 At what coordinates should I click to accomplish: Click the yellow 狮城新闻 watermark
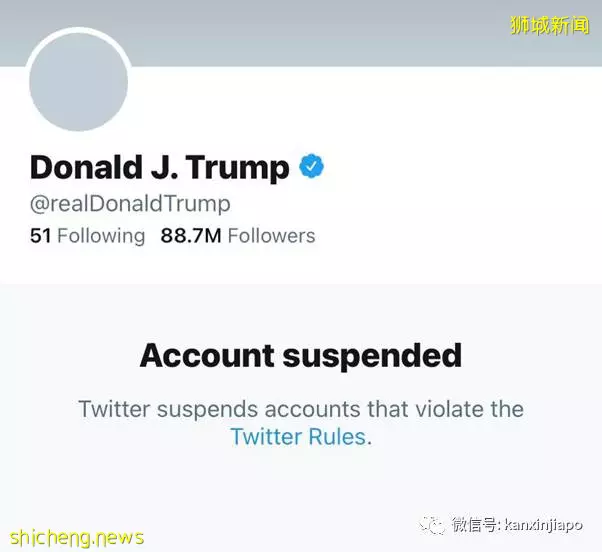549,26
